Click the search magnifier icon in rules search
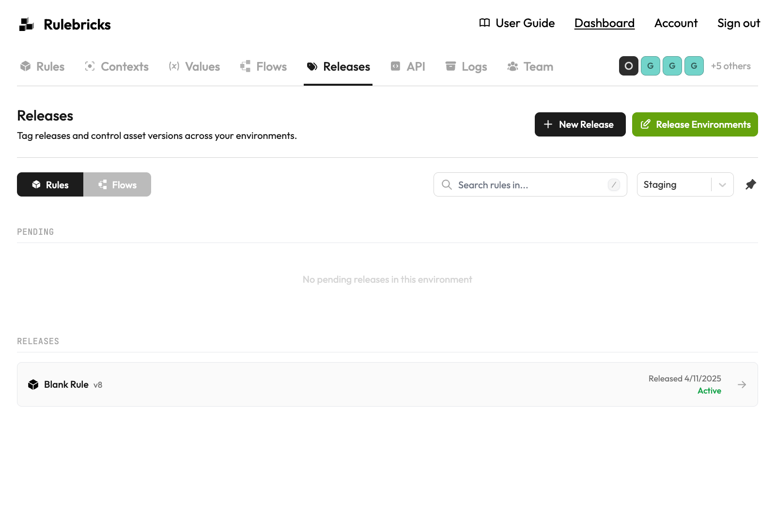Image resolution: width=776 pixels, height=532 pixels. pyautogui.click(x=447, y=184)
